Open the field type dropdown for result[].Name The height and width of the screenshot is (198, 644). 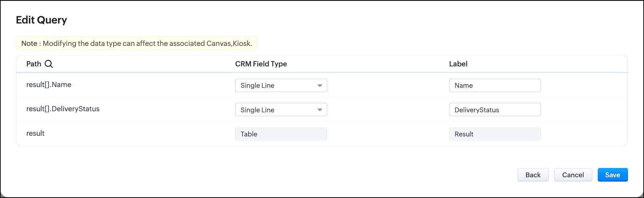pyautogui.click(x=281, y=85)
